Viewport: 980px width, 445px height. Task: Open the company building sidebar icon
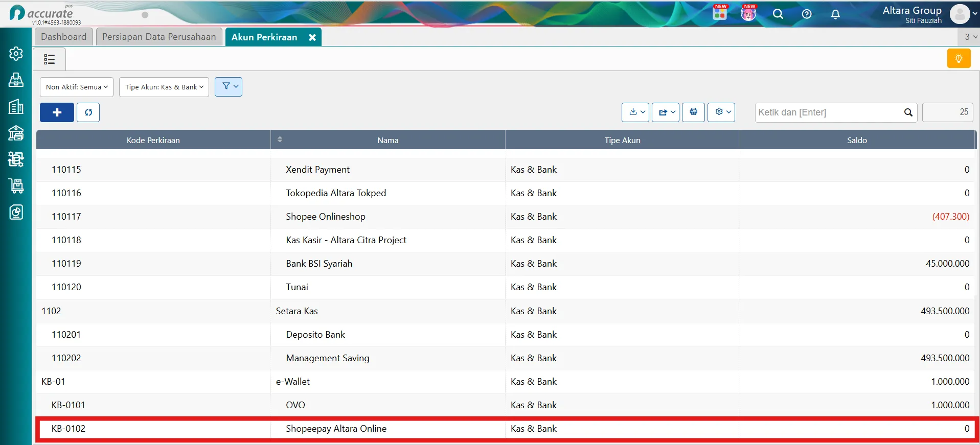click(16, 106)
